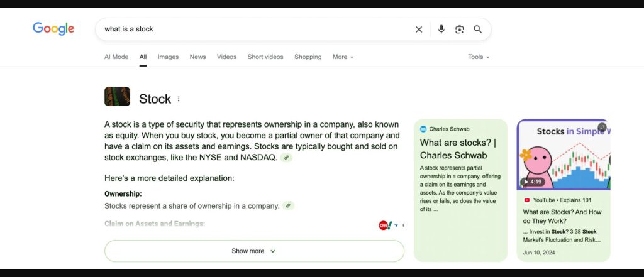This screenshot has height=277, width=644.
Task: Select the Short videos tab
Action: pos(265,57)
